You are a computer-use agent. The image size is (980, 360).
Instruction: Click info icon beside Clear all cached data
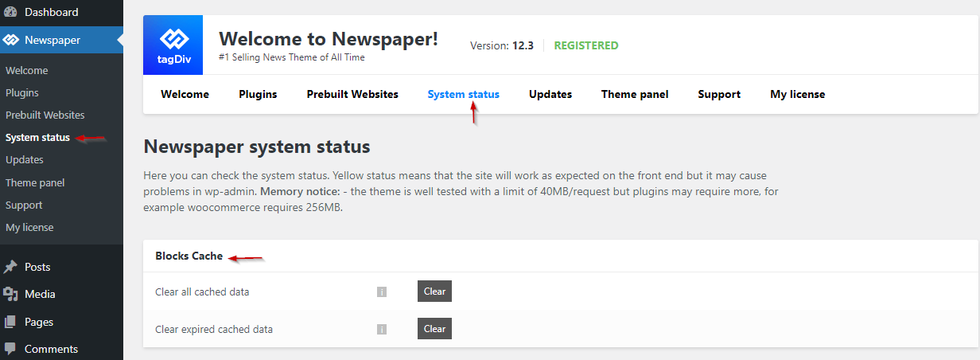[382, 292]
